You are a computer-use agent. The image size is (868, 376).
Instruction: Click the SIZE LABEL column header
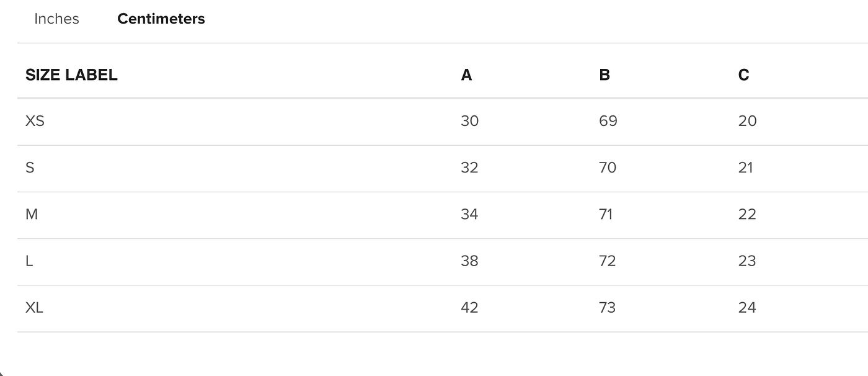click(x=71, y=75)
